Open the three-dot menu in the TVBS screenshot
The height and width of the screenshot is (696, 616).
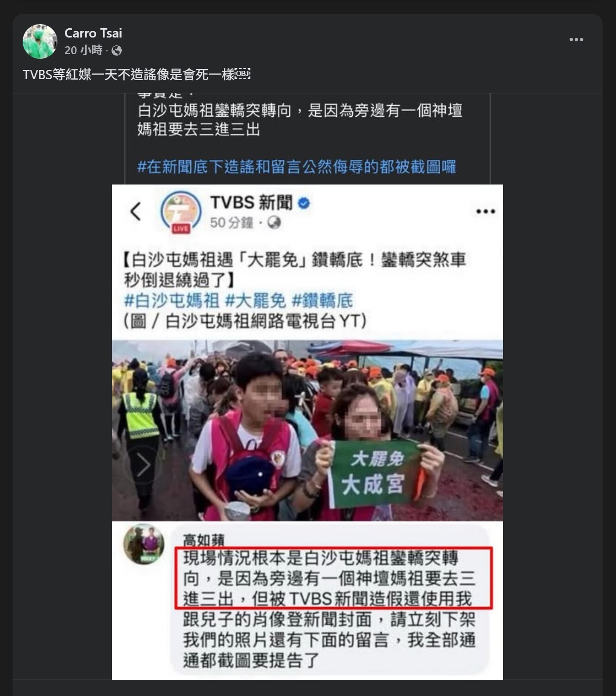pos(485,212)
